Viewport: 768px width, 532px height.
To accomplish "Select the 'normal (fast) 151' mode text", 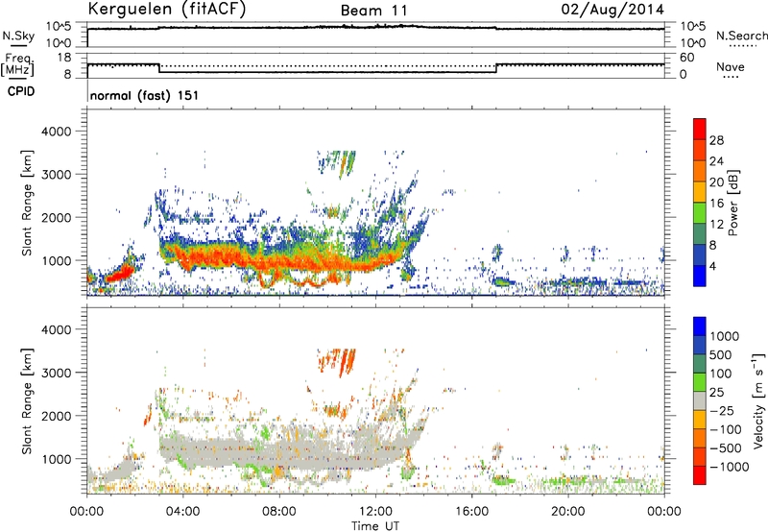I will tap(145, 95).
